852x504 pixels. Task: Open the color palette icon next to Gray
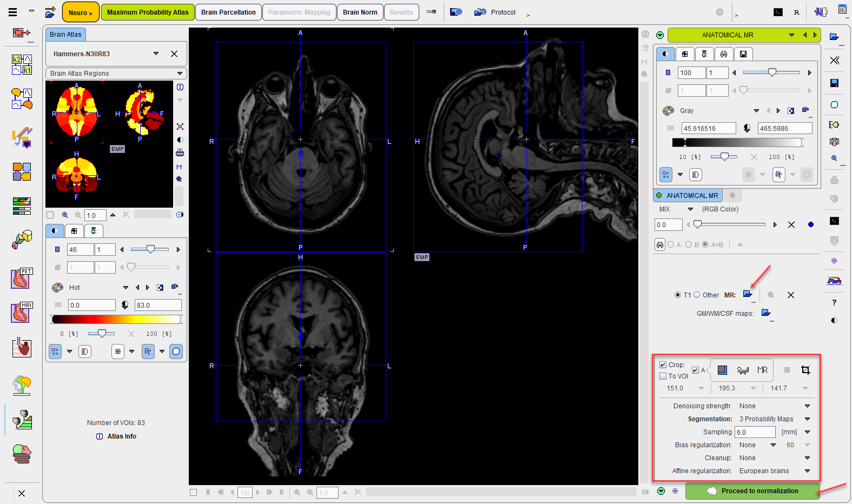coord(669,110)
